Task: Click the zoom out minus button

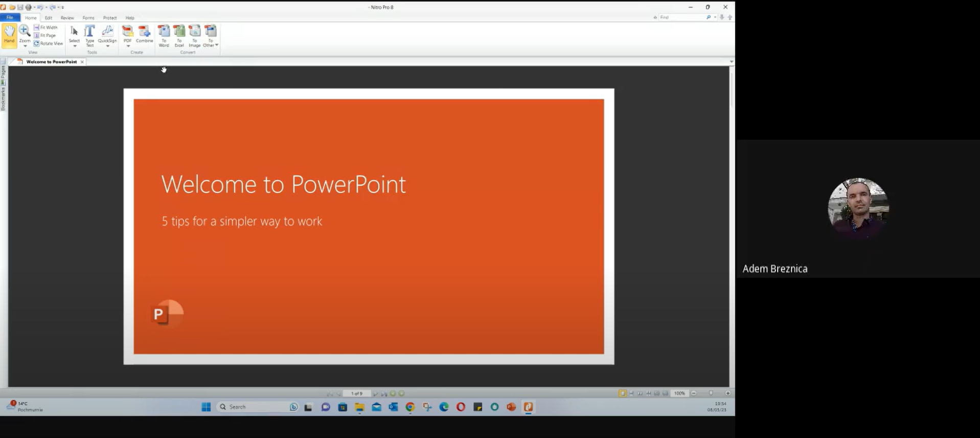Action: 694,393
